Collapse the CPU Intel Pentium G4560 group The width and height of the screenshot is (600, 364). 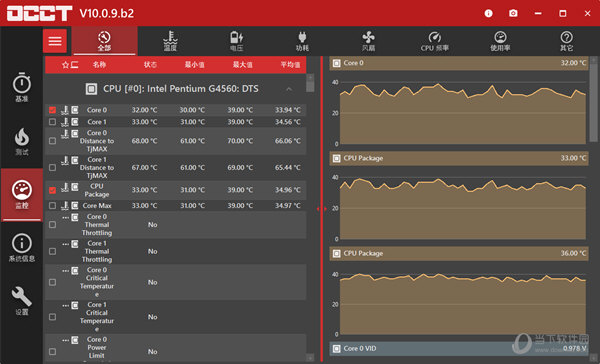[289, 89]
